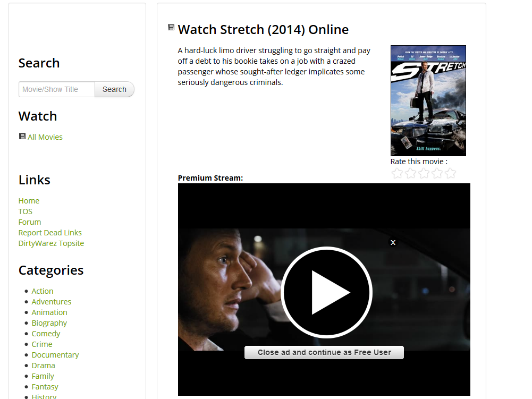Image resolution: width=532 pixels, height=399 pixels.
Task: Open the DirtyWarez Topsite link
Action: 51,243
